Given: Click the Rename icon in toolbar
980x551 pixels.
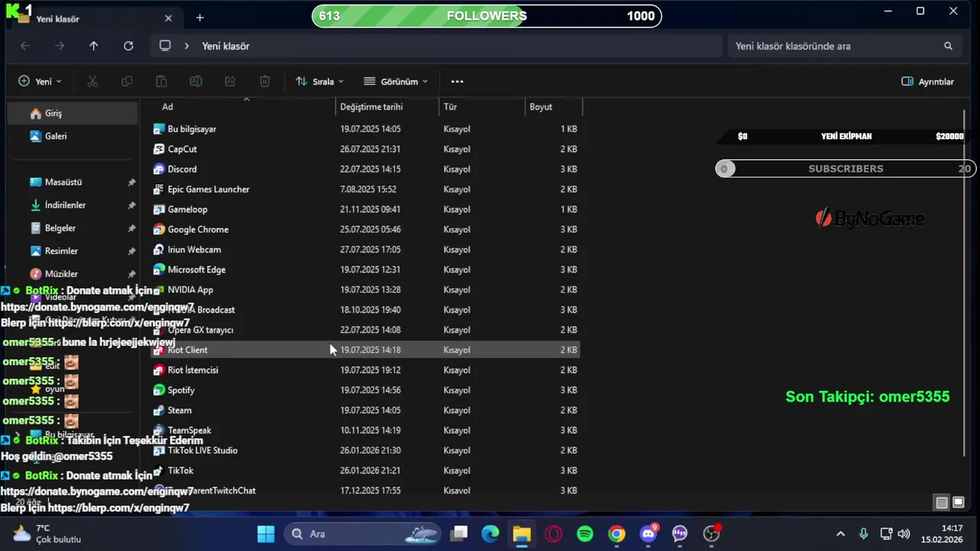Looking at the screenshot, I should tap(195, 81).
